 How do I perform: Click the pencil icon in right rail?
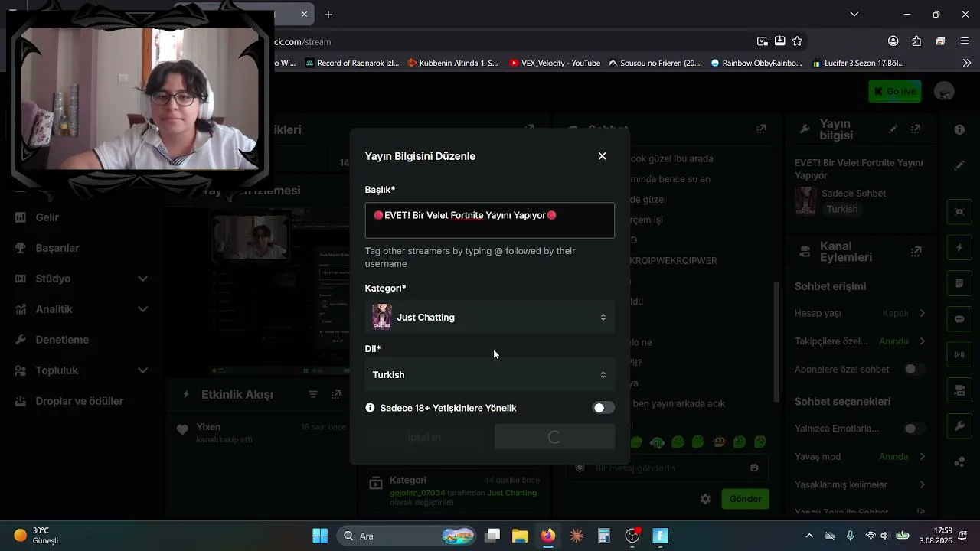click(x=959, y=165)
